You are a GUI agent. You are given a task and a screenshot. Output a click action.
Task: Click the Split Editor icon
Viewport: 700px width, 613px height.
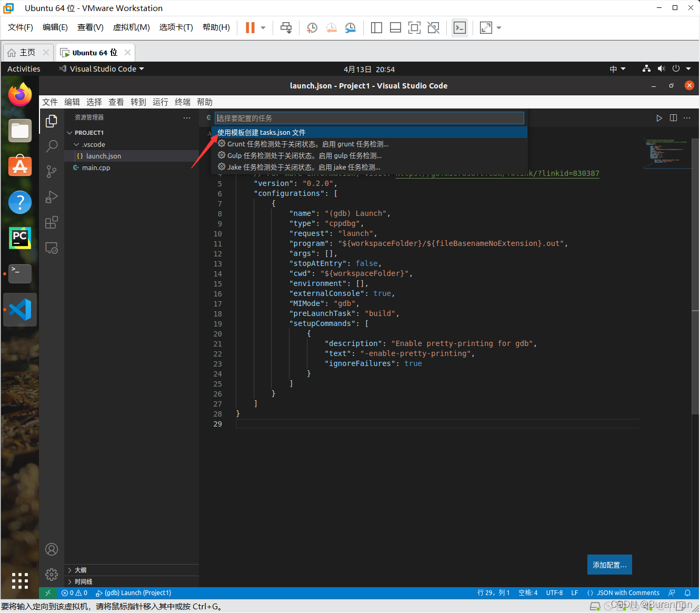(x=673, y=118)
